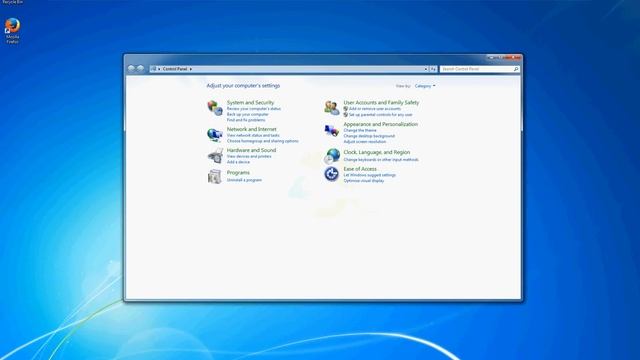Open Network and Internet category link
Viewport: 640px width, 360px height.
pyautogui.click(x=251, y=129)
